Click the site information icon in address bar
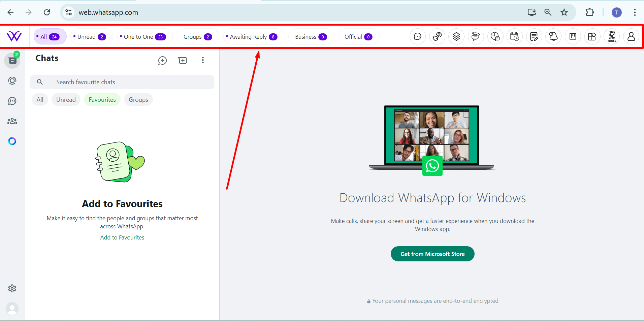 point(68,12)
